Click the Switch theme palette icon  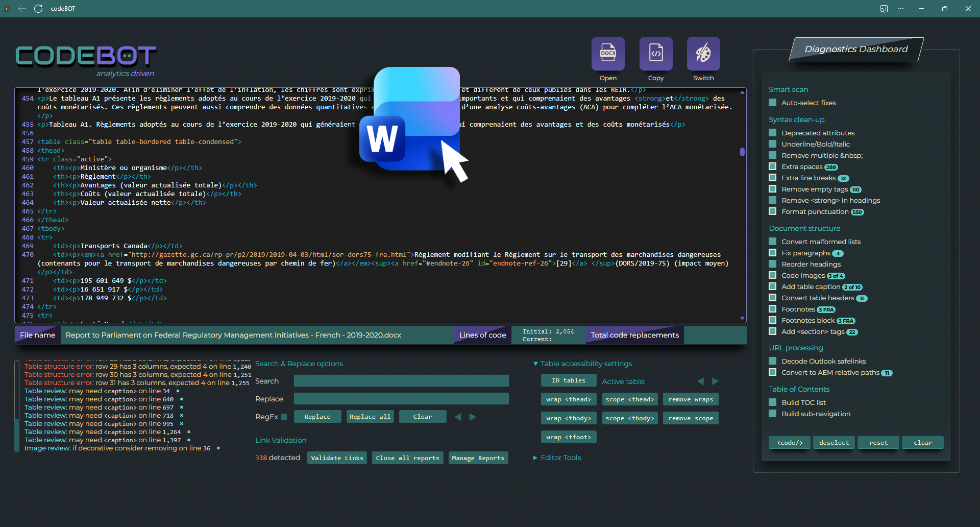click(703, 54)
